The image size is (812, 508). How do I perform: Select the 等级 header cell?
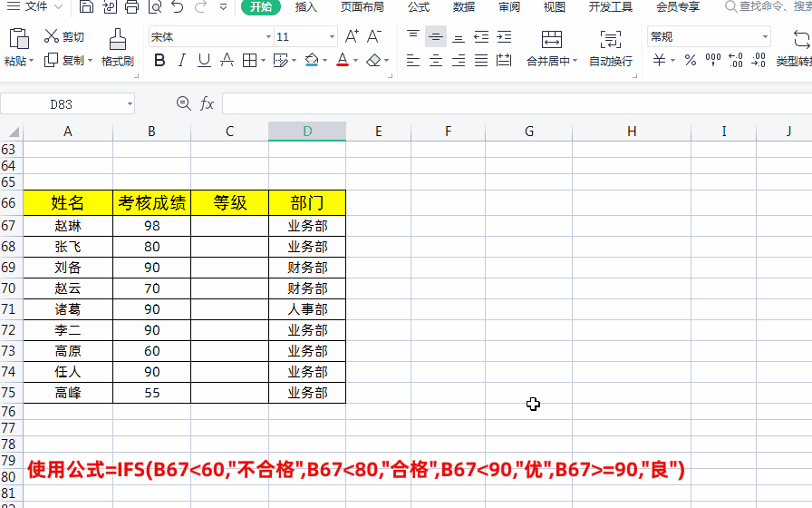click(x=229, y=202)
